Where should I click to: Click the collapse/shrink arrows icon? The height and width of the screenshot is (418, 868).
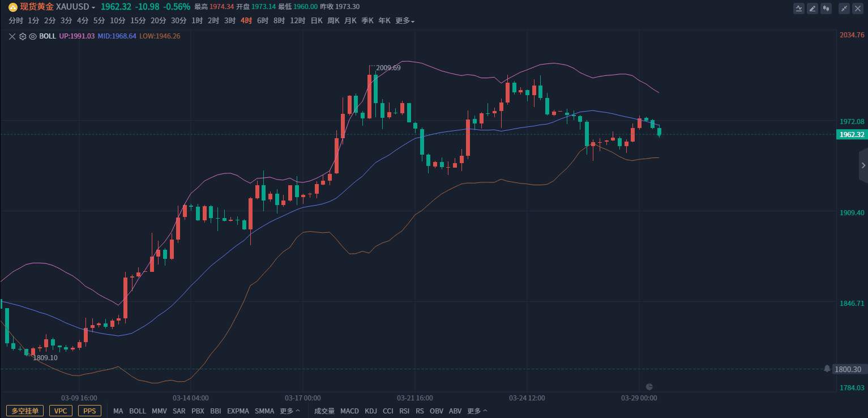coord(844,8)
